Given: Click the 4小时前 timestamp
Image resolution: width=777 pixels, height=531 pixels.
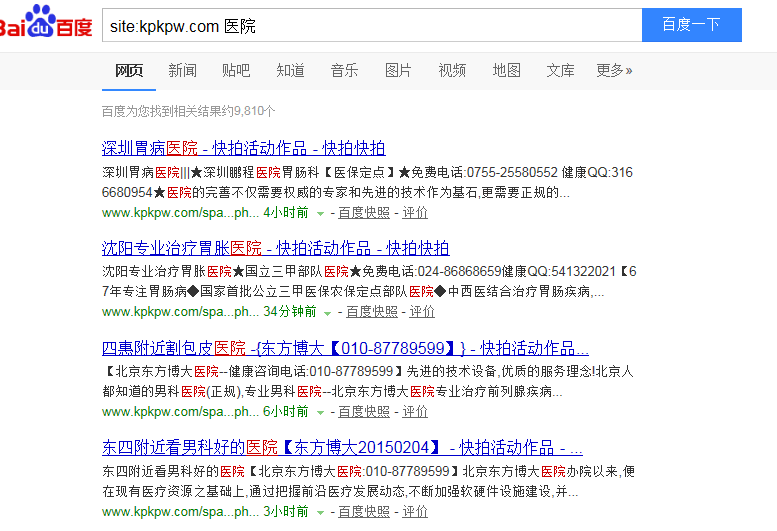Looking at the screenshot, I should point(286,213).
